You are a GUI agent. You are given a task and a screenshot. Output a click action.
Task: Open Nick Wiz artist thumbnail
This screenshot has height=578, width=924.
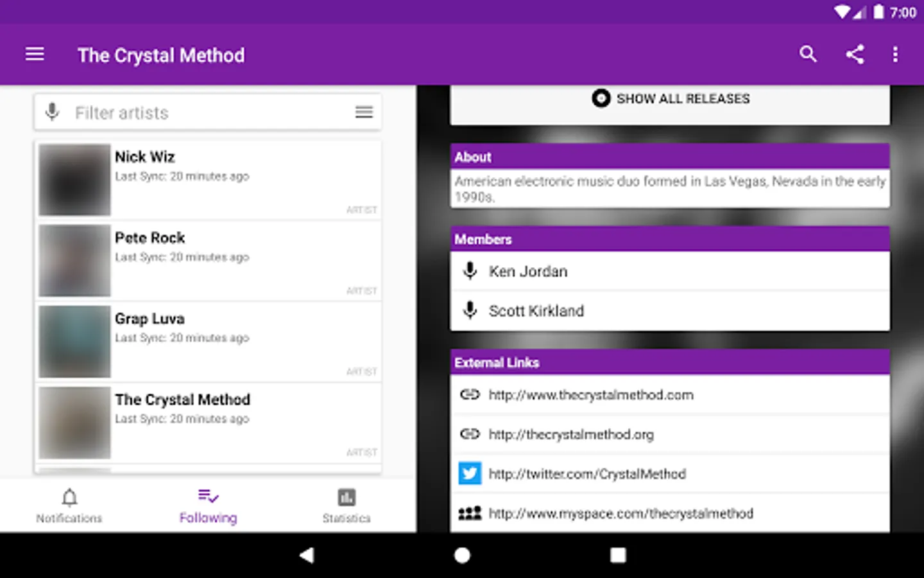click(74, 180)
